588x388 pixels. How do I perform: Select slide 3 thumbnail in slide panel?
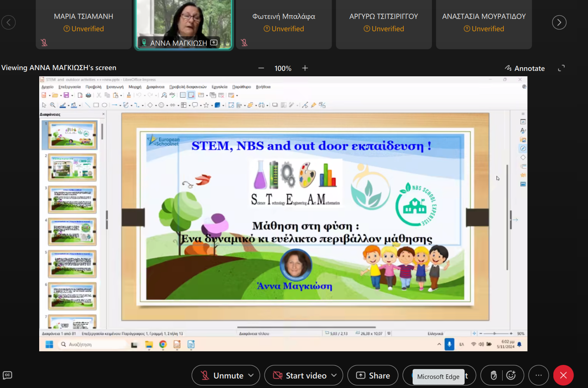[x=72, y=200]
